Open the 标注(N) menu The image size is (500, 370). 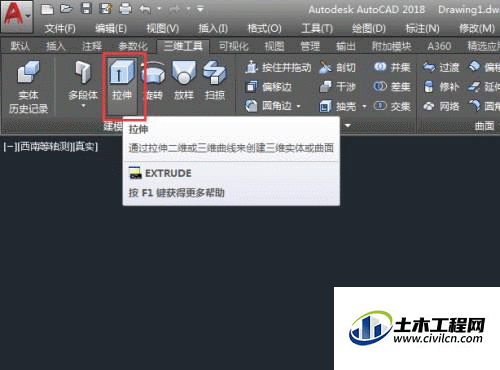click(422, 29)
